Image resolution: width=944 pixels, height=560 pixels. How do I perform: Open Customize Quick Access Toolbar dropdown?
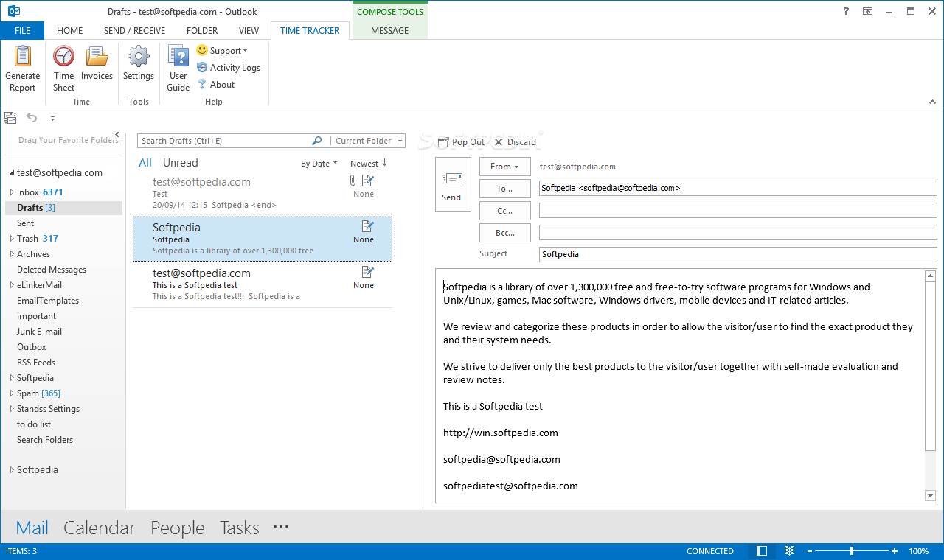[52, 118]
